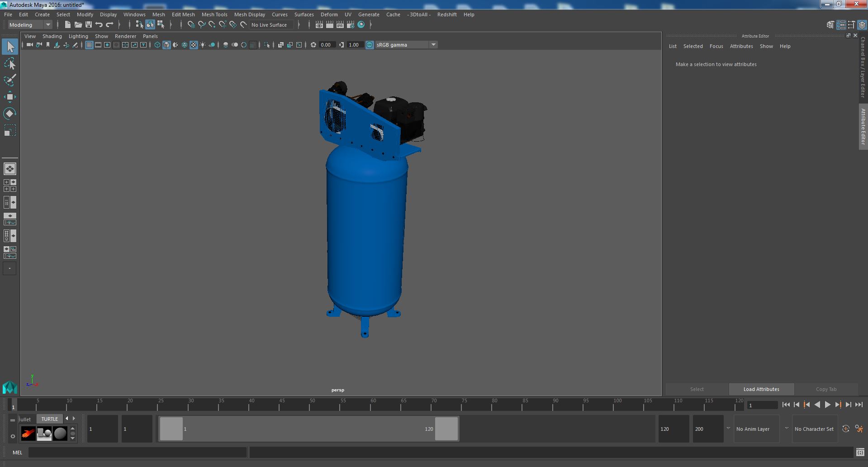868x467 pixels.
Task: Open the Redshift menu
Action: point(447,14)
